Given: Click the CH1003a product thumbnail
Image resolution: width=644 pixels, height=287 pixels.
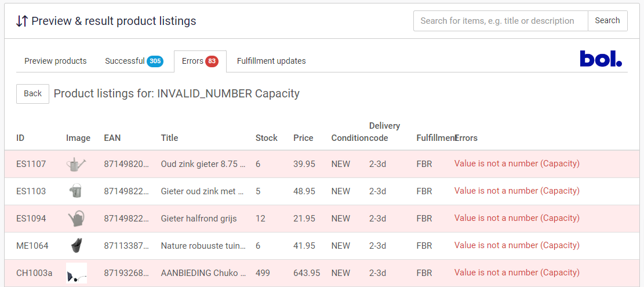Looking at the screenshot, I should 77,273.
